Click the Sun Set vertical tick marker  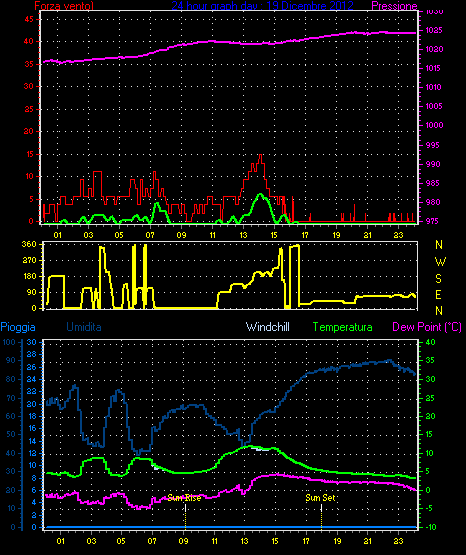(321, 517)
